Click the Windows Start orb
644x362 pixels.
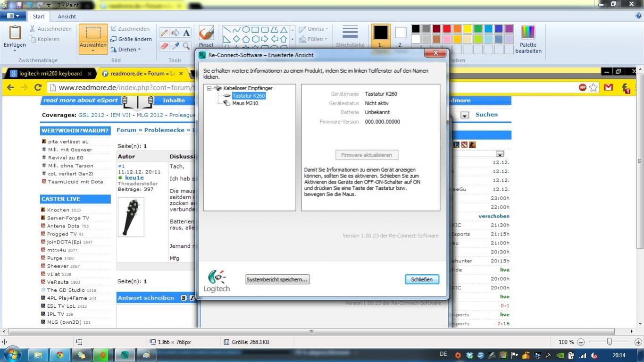[x=12, y=354]
